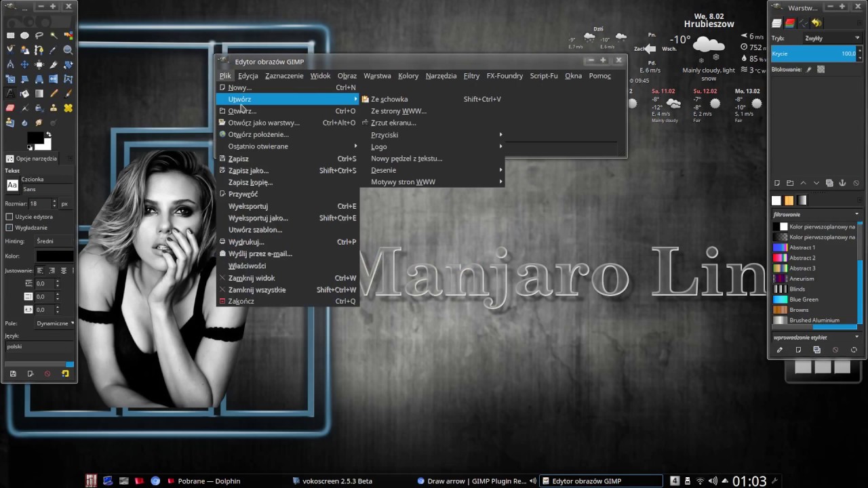The width and height of the screenshot is (868, 488).
Task: Click Edytor obrazów GIMP taskbar button
Action: tap(600, 481)
